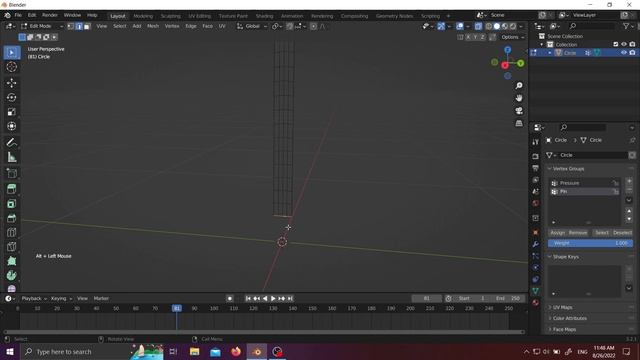This screenshot has width=640, height=360.
Task: Open the Mesh menu in viewport header
Action: (x=153, y=26)
